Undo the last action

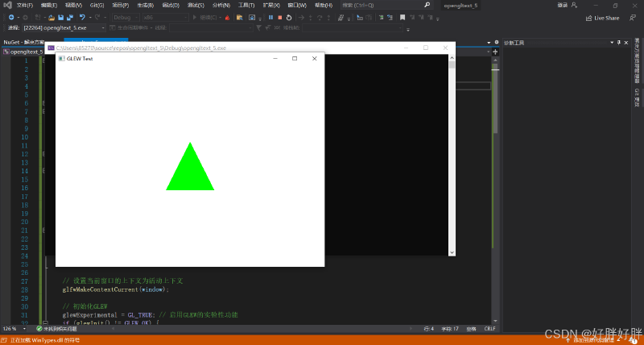(x=82, y=17)
